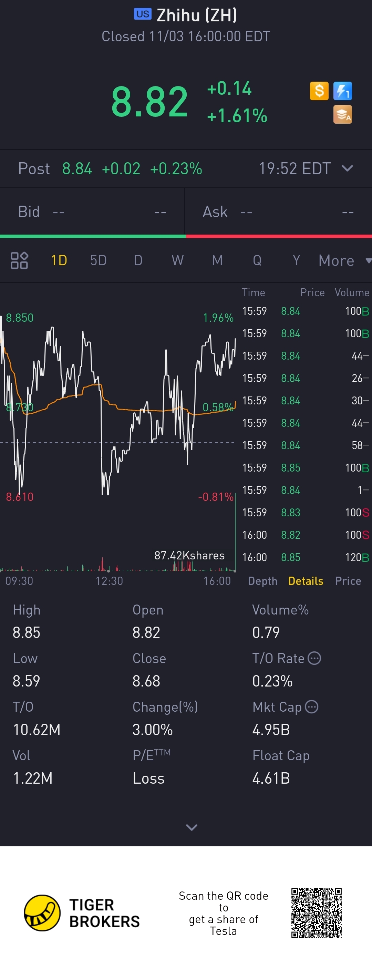Select the trade with volume 30
Image resolution: width=372 pixels, height=980 pixels.
[306, 401]
